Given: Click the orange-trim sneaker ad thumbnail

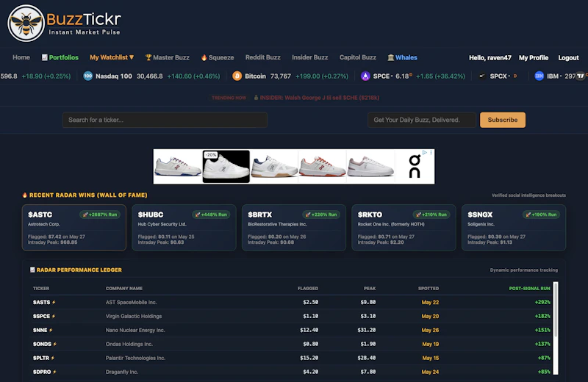Looking at the screenshot, I should coord(322,167).
